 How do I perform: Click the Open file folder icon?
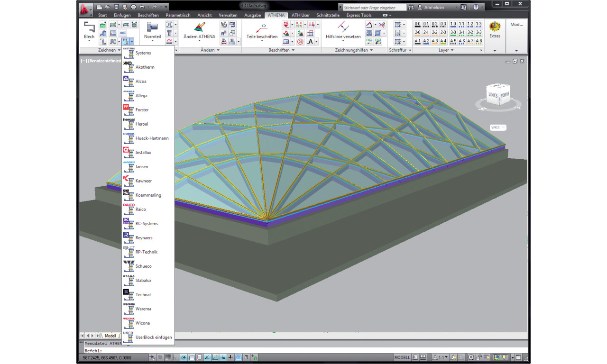tap(109, 7)
